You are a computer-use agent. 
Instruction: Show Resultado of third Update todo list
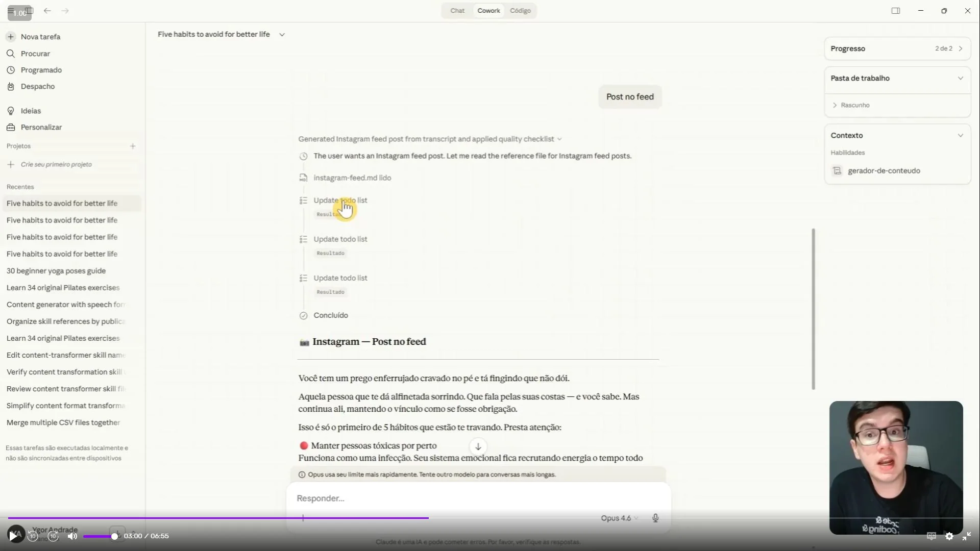click(x=330, y=292)
